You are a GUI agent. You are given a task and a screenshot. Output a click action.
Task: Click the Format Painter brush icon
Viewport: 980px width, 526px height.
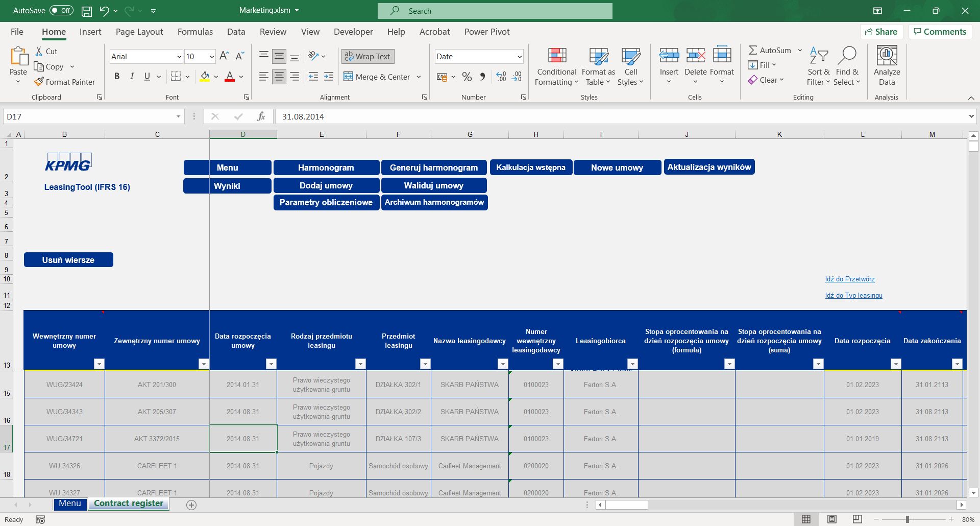[x=39, y=82]
